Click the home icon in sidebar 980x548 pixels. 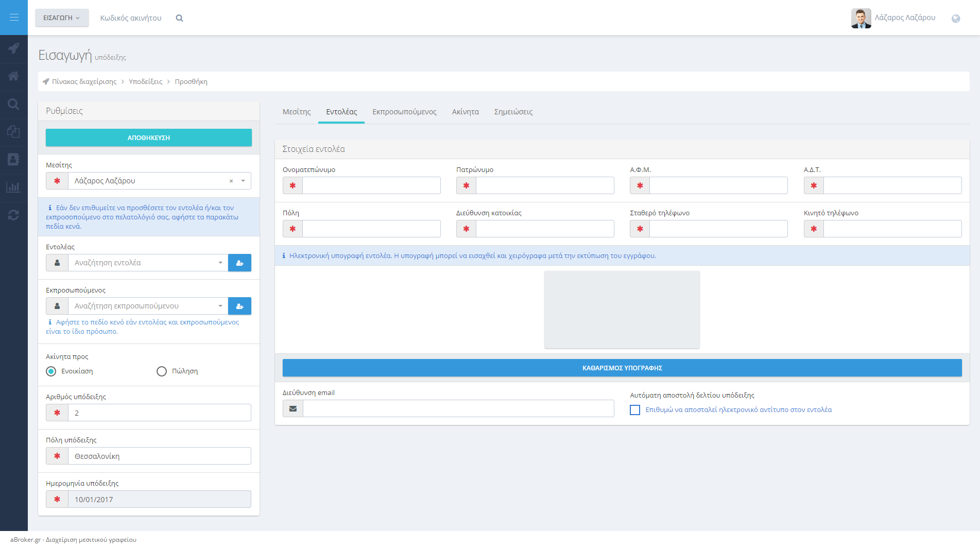coord(14,76)
